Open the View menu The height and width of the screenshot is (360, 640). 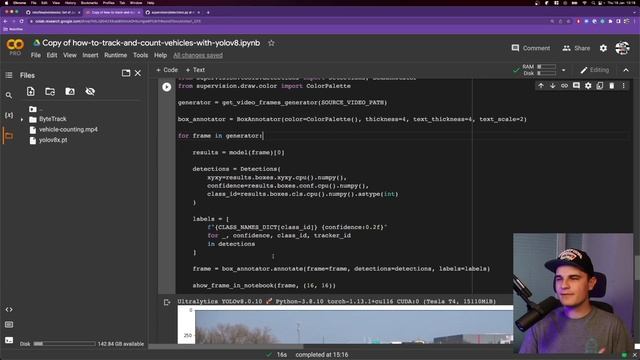tap(70, 55)
